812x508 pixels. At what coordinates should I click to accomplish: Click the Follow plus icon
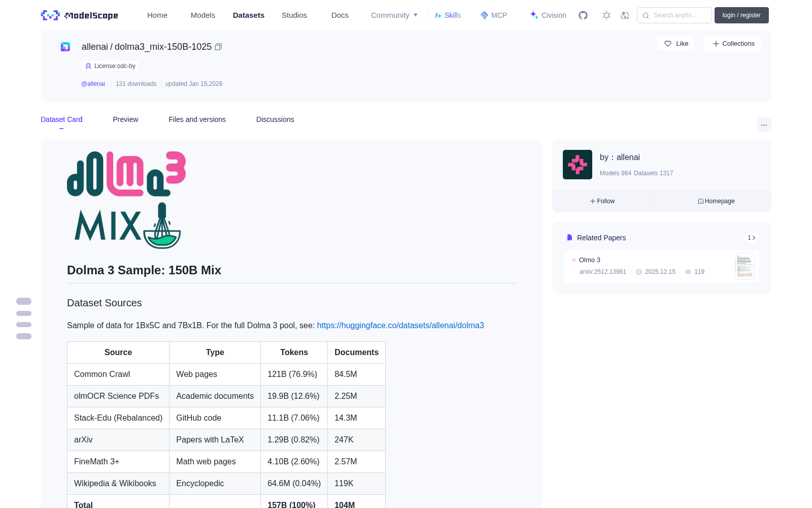593,201
